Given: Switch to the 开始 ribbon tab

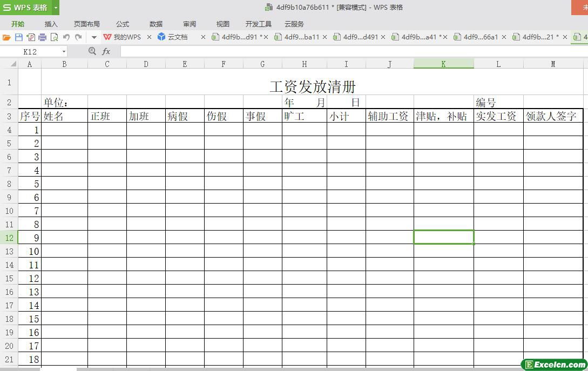Looking at the screenshot, I should pos(18,24).
